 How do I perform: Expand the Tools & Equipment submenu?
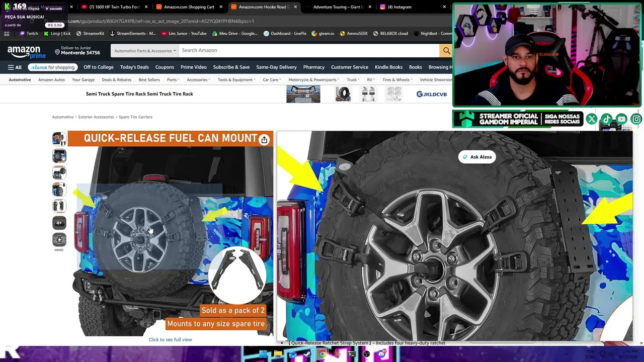(x=236, y=80)
